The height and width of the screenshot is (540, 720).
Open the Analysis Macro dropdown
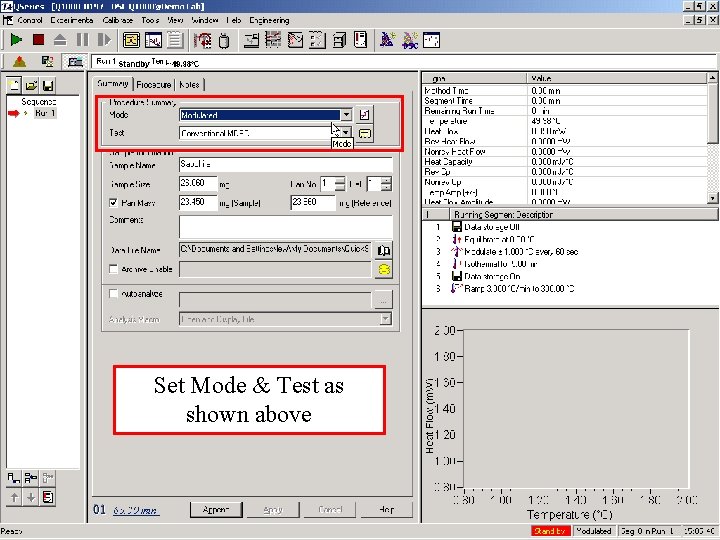tap(386, 319)
